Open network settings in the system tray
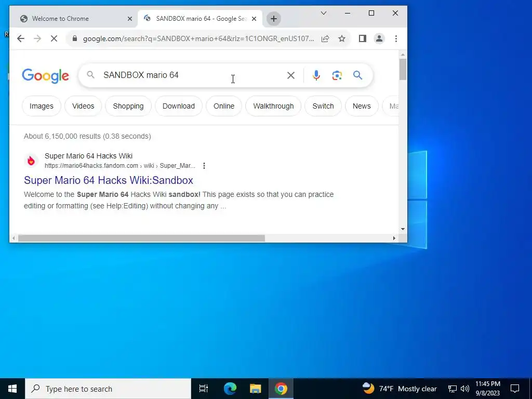Screen dimensions: 532x399 (x=453, y=389)
